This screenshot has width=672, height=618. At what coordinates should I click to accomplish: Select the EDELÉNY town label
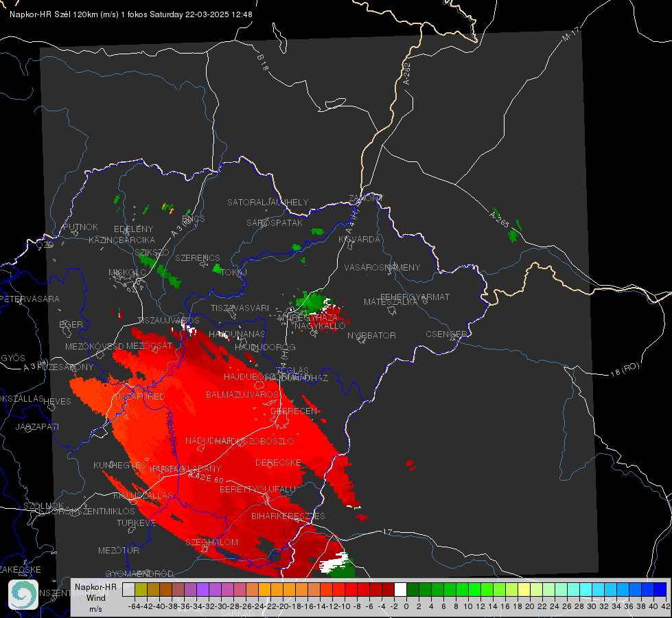tap(133, 229)
